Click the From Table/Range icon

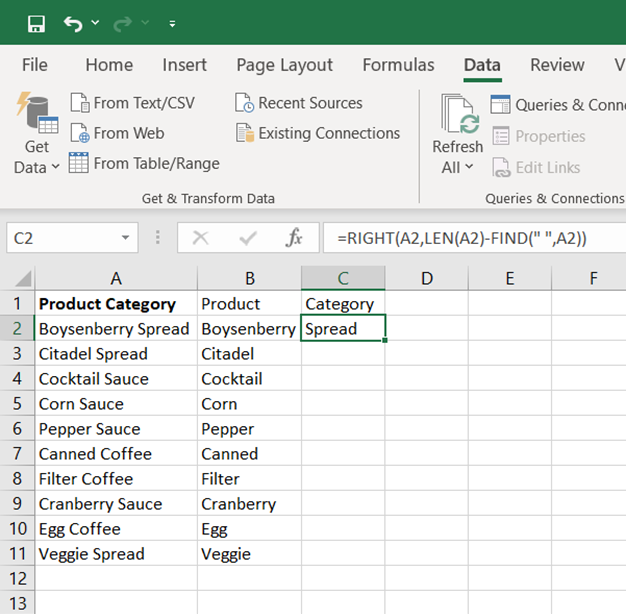80,163
